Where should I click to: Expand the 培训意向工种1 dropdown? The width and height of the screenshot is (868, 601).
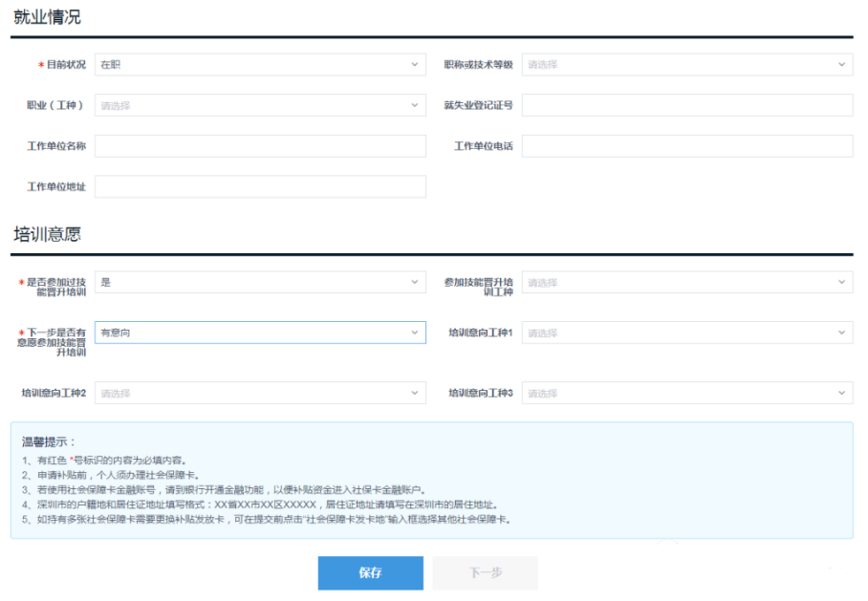[x=688, y=333]
